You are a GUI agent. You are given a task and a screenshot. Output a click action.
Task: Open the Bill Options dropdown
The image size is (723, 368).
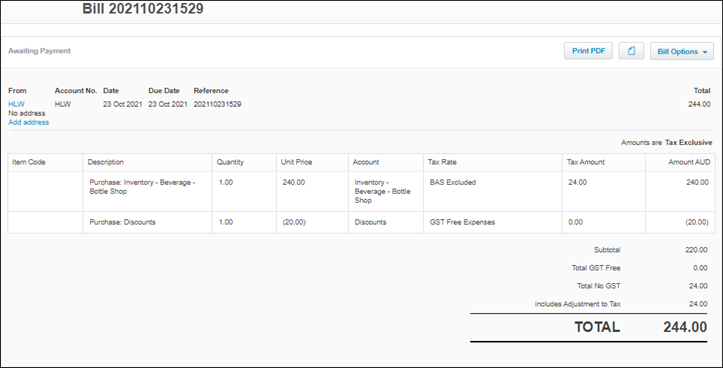tap(682, 51)
